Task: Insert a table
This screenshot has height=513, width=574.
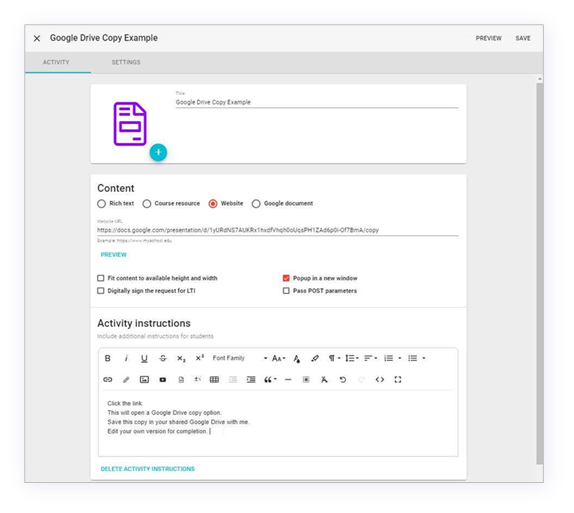Action: click(x=215, y=379)
